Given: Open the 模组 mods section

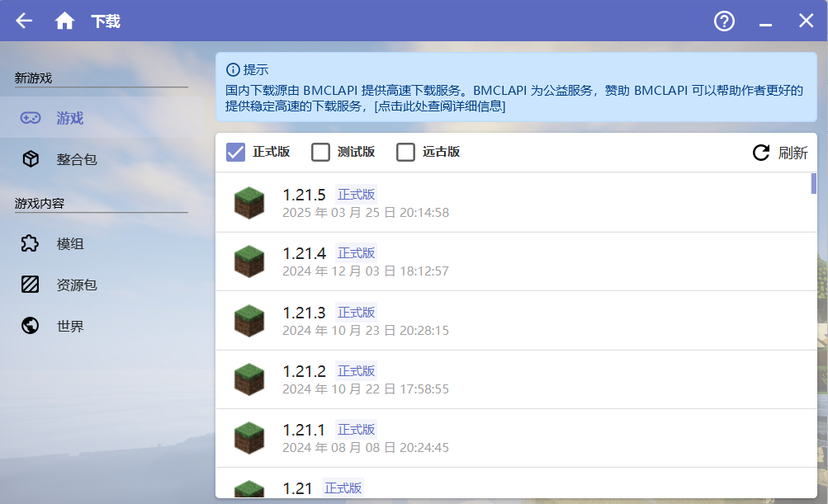Looking at the screenshot, I should point(102,243).
